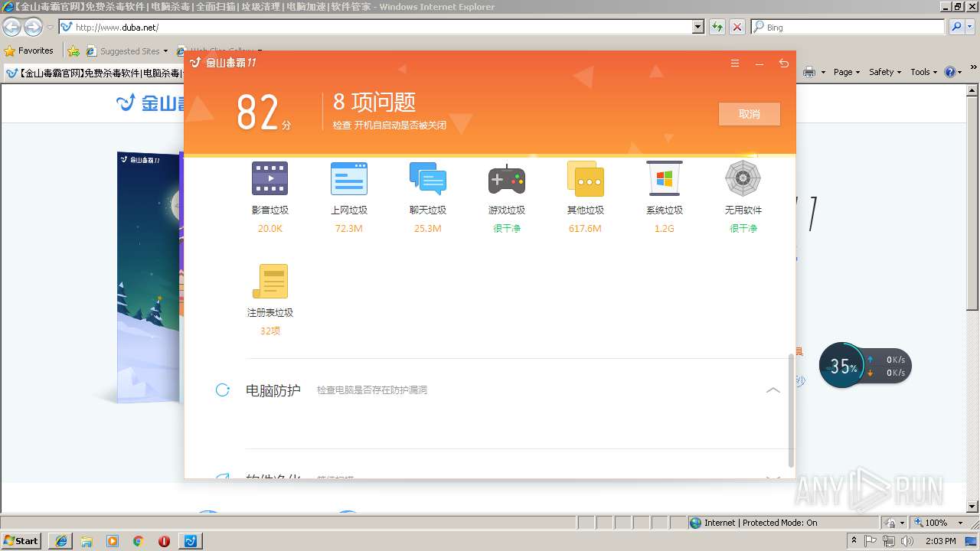Click the 影音垃圾 video junk icon
Screen dimensions: 980x551
pos(269,178)
